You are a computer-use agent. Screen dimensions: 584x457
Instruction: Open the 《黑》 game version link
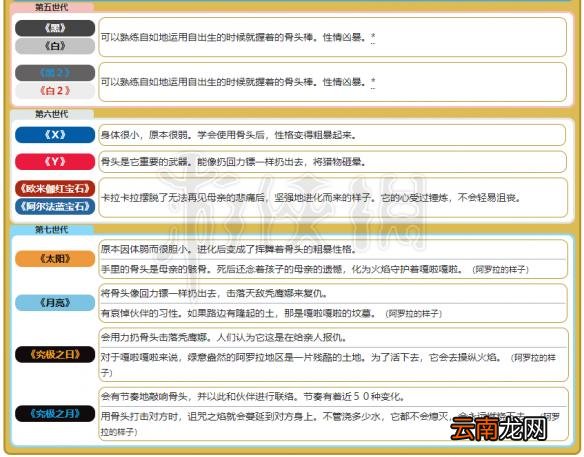(55, 28)
